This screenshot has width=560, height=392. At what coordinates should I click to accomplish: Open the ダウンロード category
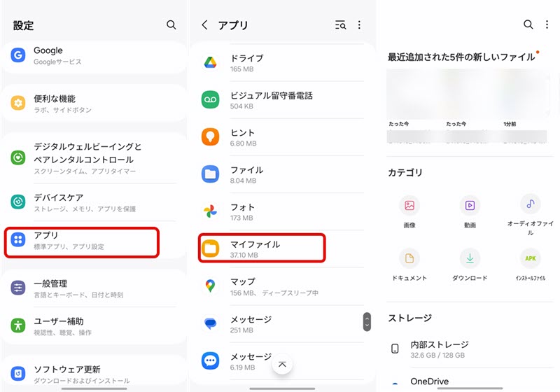point(470,265)
